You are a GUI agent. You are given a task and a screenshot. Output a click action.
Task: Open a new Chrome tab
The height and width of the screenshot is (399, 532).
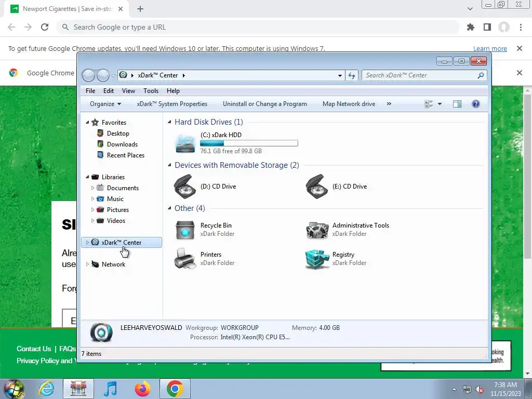[x=140, y=9]
